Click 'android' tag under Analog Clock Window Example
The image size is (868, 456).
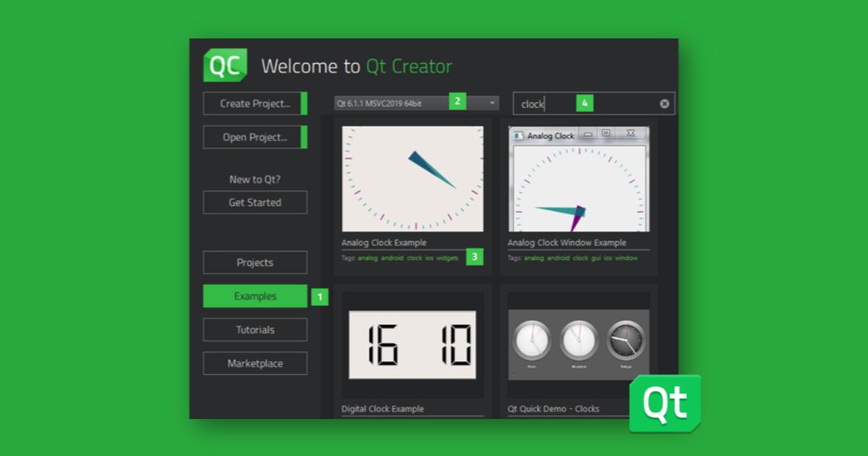[558, 258]
